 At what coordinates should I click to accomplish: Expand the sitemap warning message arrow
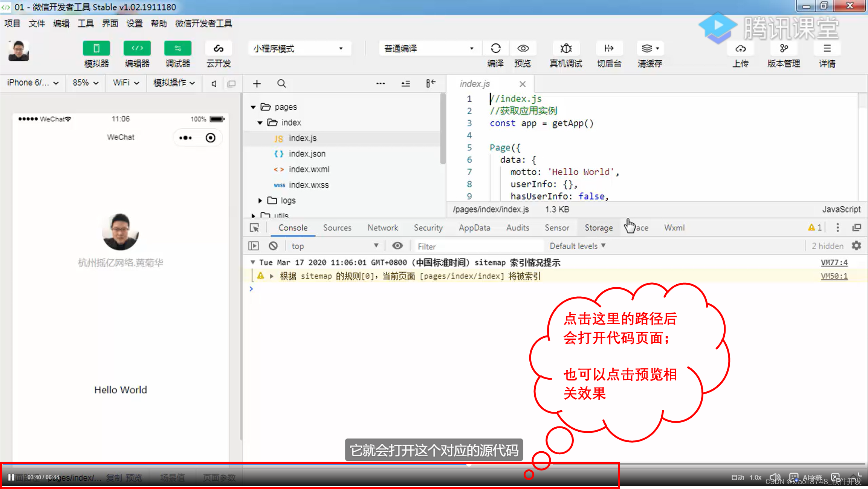click(272, 276)
